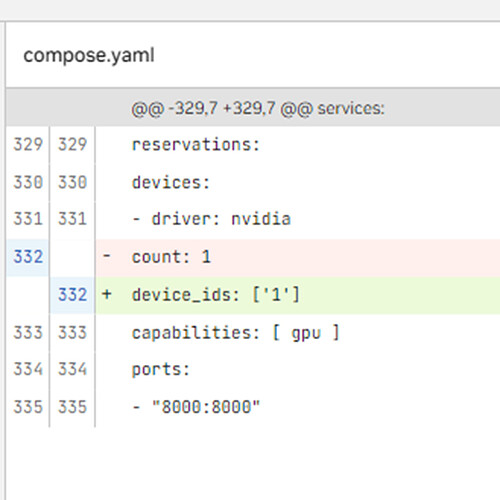This screenshot has height=500, width=500.
Task: Click the plus sign on the added line
Action: (x=107, y=294)
